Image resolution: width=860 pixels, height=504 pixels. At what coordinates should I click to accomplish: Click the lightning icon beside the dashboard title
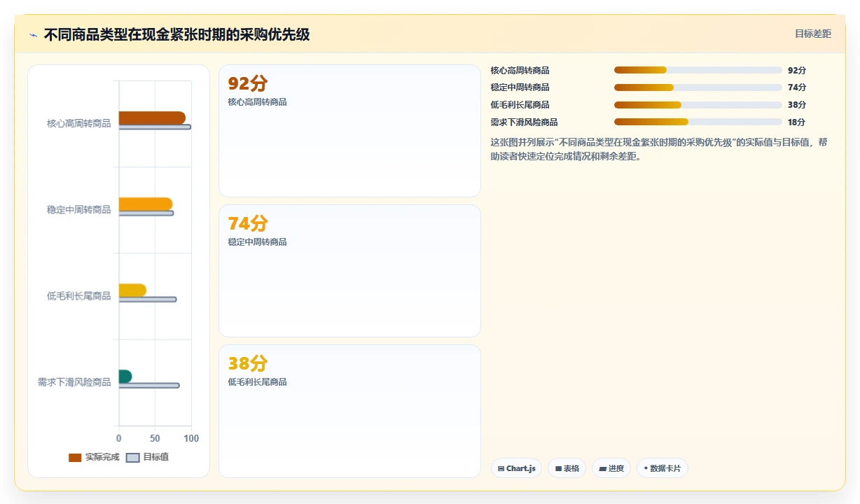33,35
